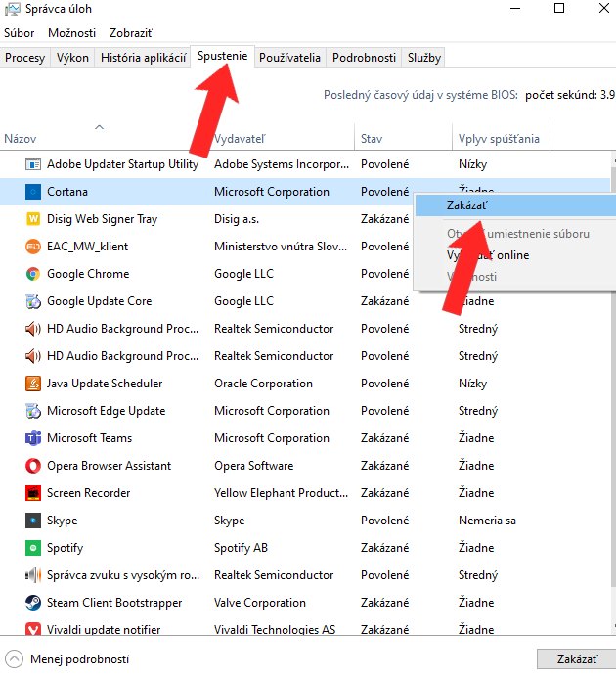Click the Skype icon
The width and height of the screenshot is (616, 679).
[33, 521]
